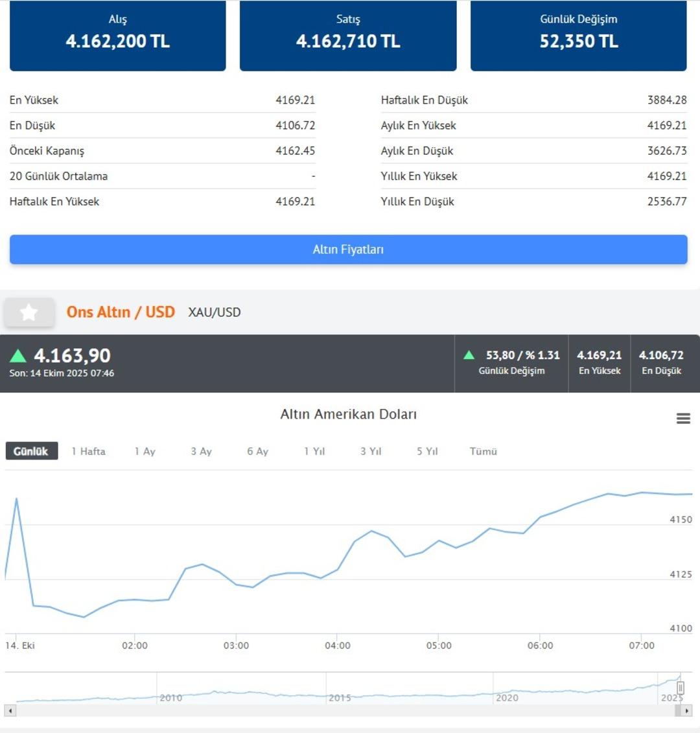Click the favorite star icon
700x733 pixels.
[29, 313]
